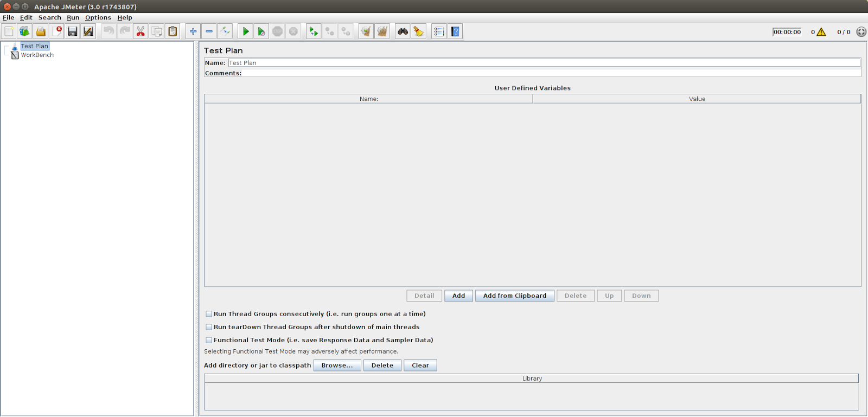Click the New test plan icon
Viewport: 868px width, 417px height.
(9, 31)
